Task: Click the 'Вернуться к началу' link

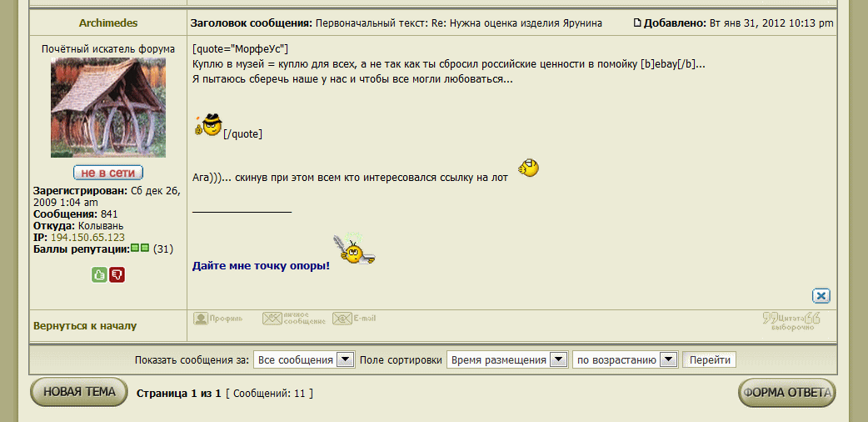Action: 84,326
